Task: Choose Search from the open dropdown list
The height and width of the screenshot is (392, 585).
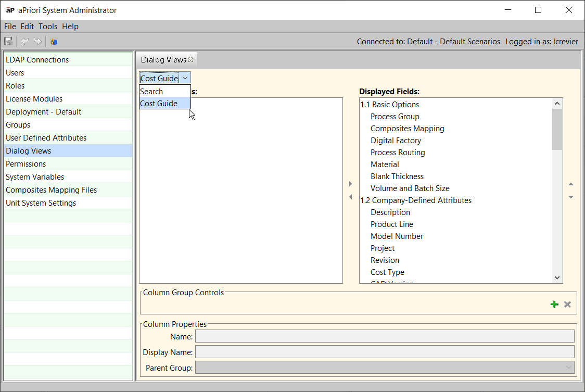Action: (151, 92)
